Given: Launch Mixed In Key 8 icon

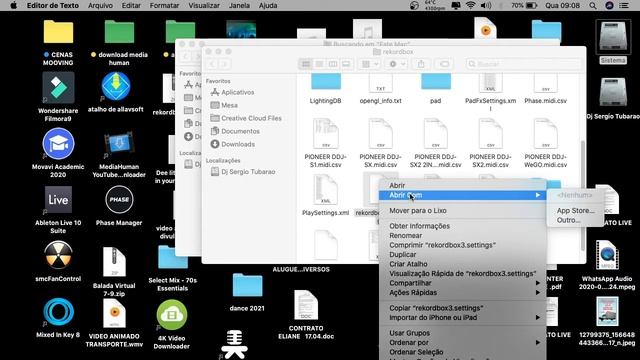Looking at the screenshot, I should [x=58, y=312].
